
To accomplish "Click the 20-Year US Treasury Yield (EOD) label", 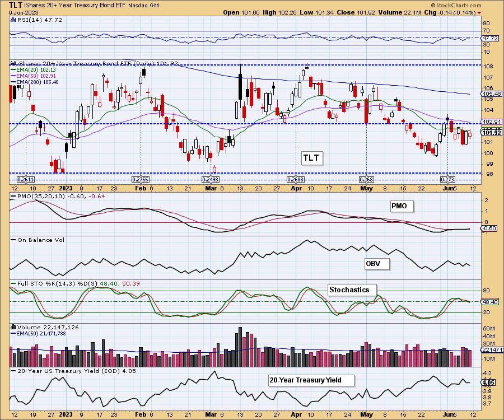I will click(77, 371).
